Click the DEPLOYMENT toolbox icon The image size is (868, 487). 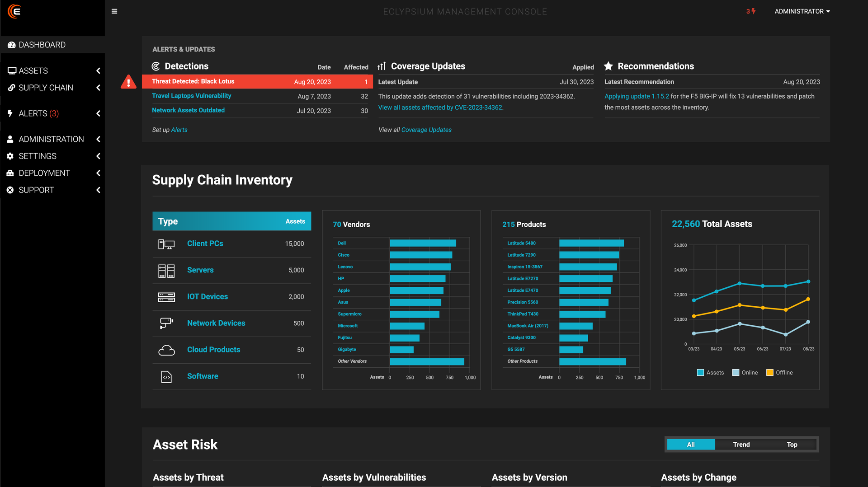10,173
